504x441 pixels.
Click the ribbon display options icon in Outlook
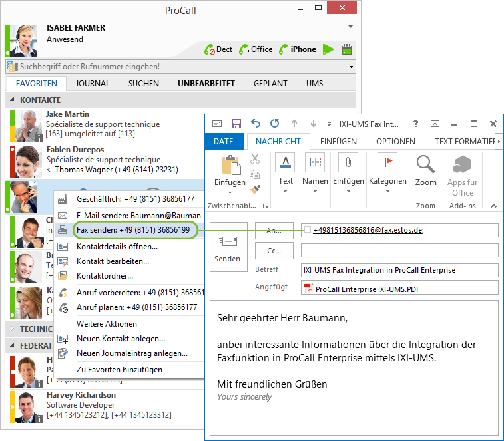(x=435, y=124)
